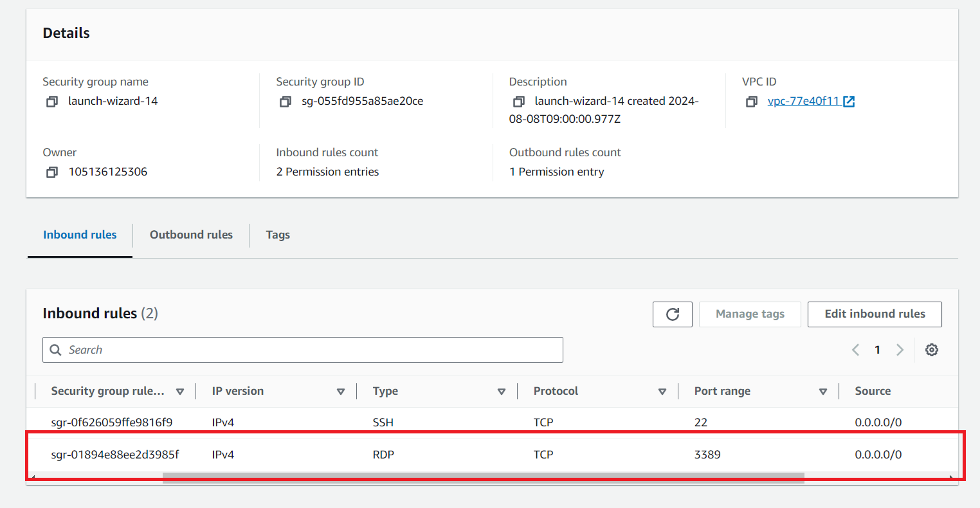
Task: Open the Tags tab
Action: coord(278,235)
